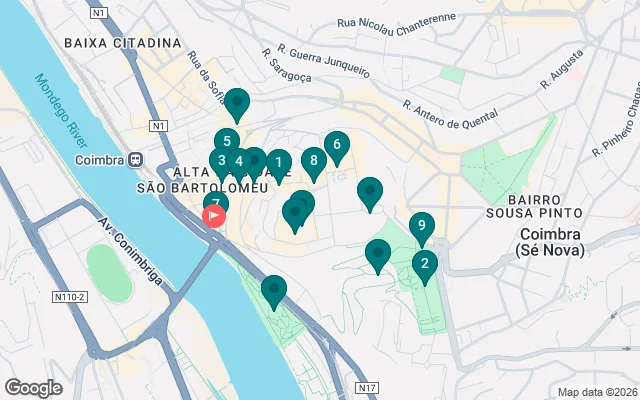640x400 pixels.
Task: Click the red flag marker
Action: coord(214,216)
